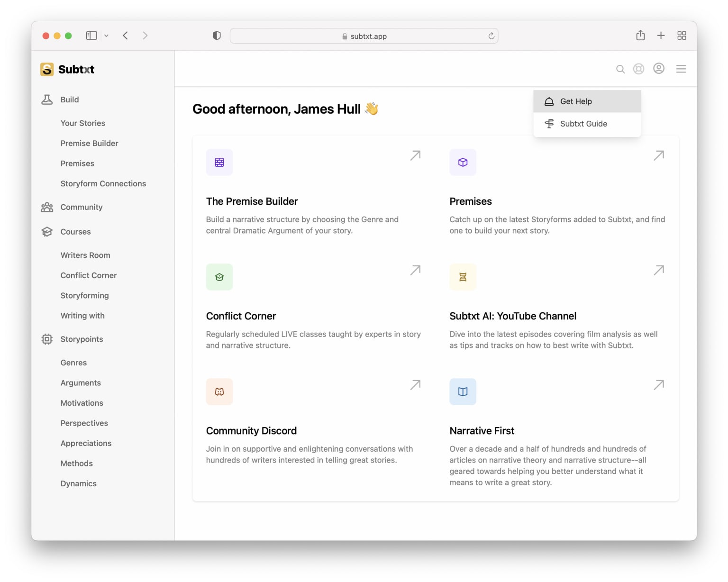Screen dimensions: 728x582
Task: Click the Community Discord icon
Action: 219,392
